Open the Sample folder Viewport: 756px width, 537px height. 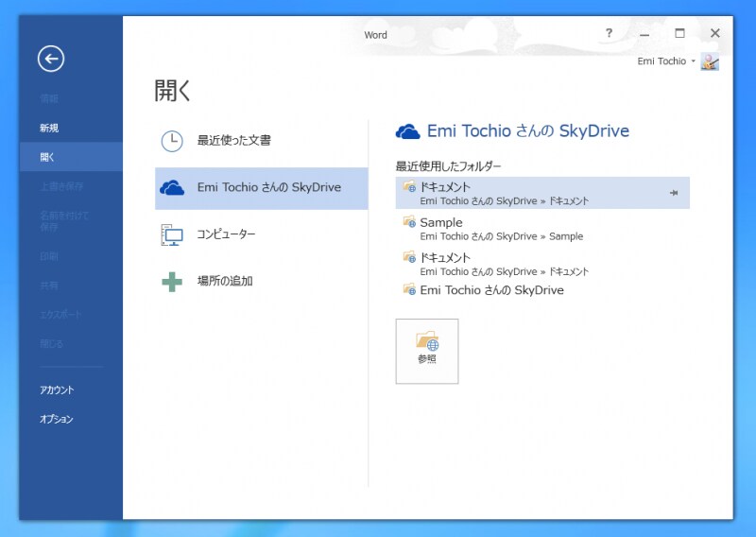click(441, 223)
